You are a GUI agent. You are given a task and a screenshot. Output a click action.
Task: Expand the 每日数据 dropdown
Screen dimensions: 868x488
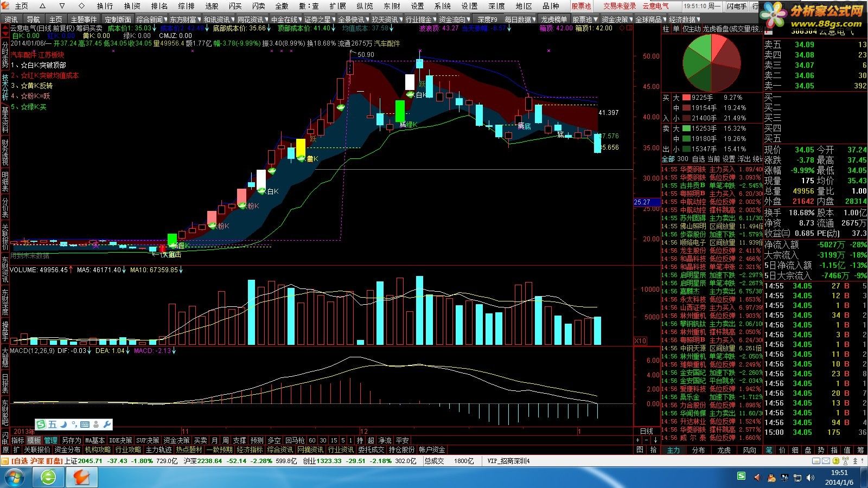pyautogui.click(x=520, y=19)
